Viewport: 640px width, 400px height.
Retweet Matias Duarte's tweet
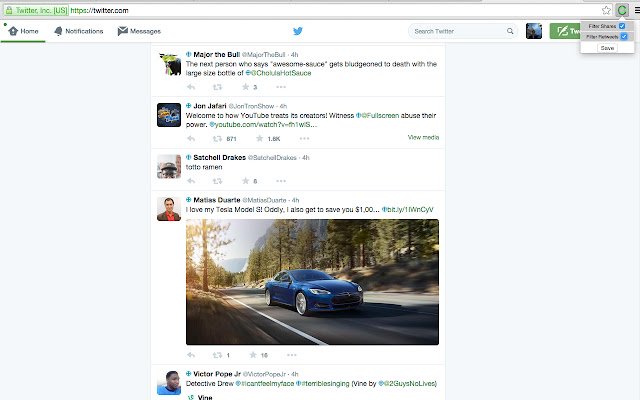click(x=218, y=355)
